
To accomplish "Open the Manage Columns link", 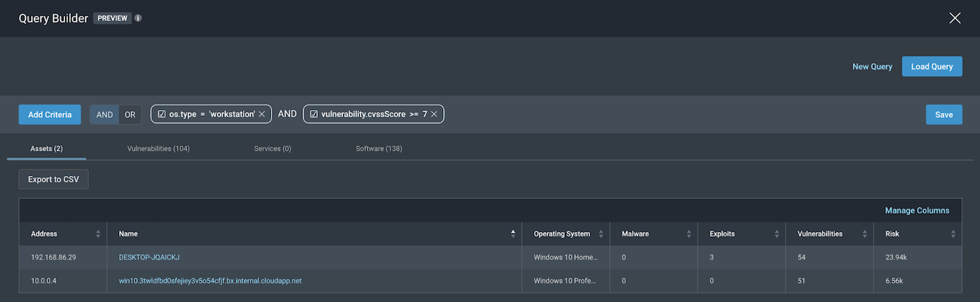I will (x=917, y=210).
